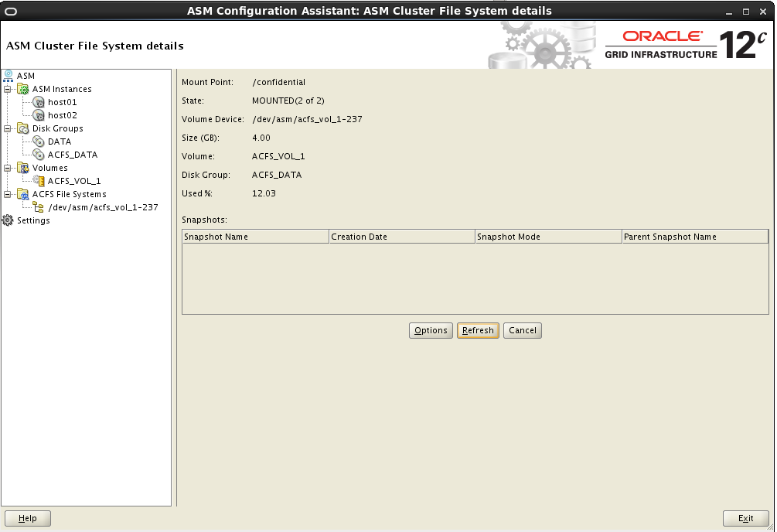Image resolution: width=777 pixels, height=532 pixels.
Task: Click the Volume value ACFS_VOL_1
Action: point(278,157)
